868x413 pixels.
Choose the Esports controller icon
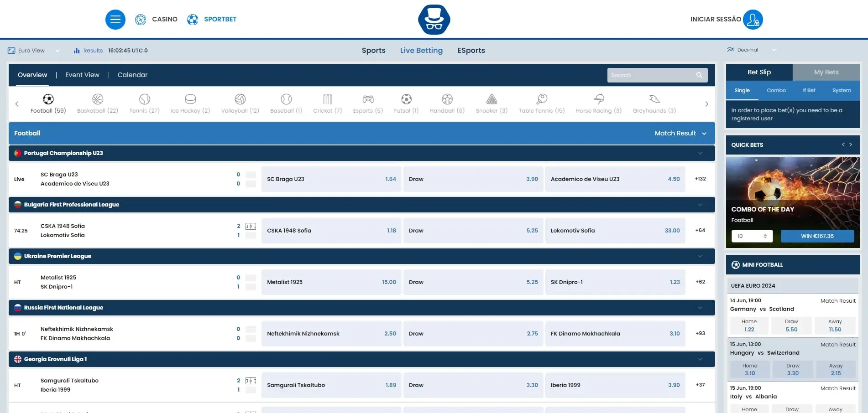(368, 99)
